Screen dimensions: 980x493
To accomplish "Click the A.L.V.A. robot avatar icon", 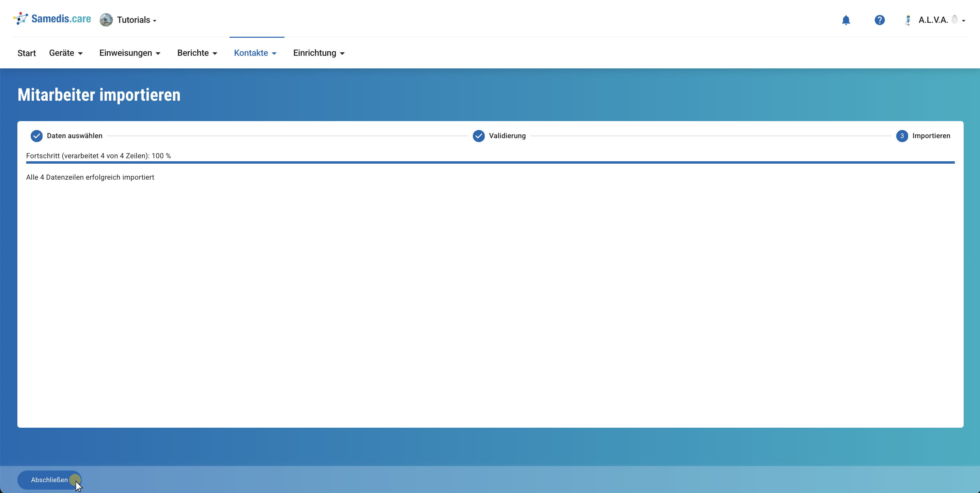I will tap(908, 20).
